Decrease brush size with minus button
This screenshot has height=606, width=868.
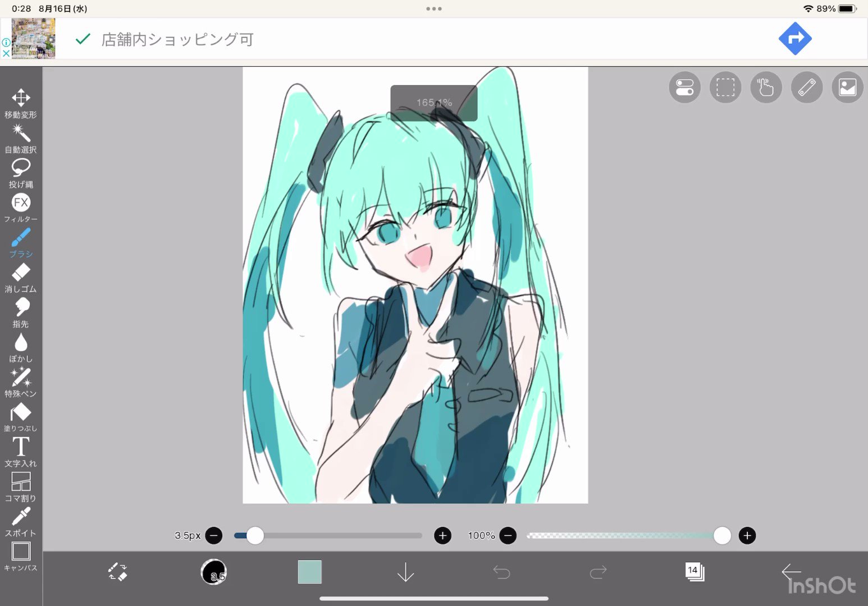coord(213,536)
